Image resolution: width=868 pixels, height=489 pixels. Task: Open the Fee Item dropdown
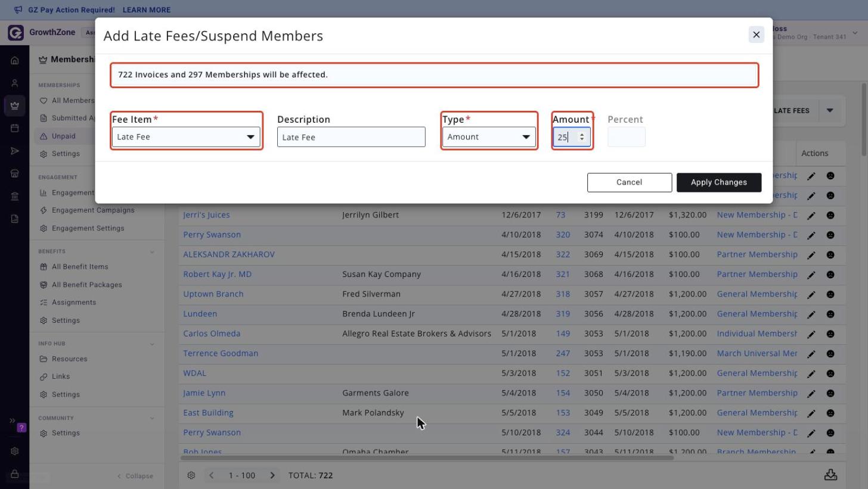coord(186,137)
